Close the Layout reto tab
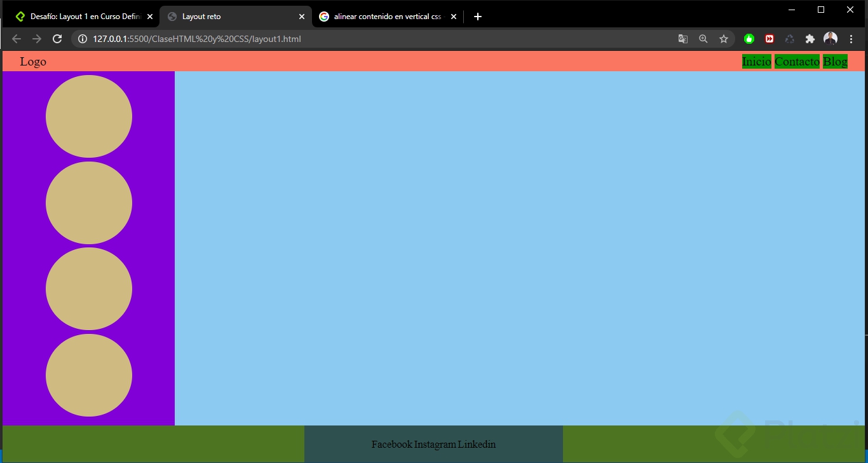 [302, 17]
